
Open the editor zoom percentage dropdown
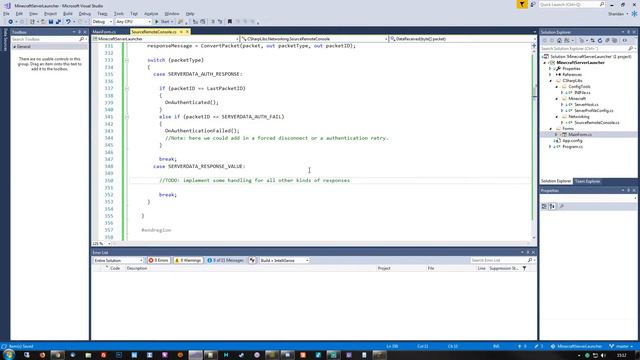[x=101, y=244]
